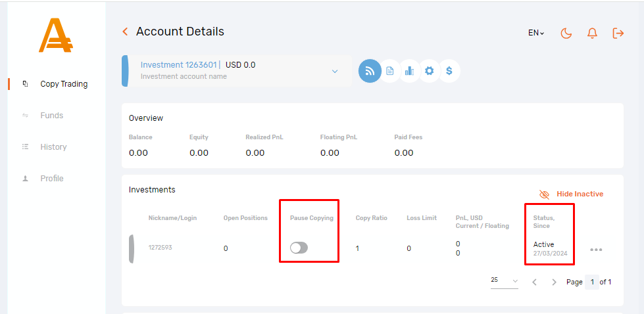Go back using Account Details arrow
This screenshot has height=314, width=644.
[x=125, y=32]
